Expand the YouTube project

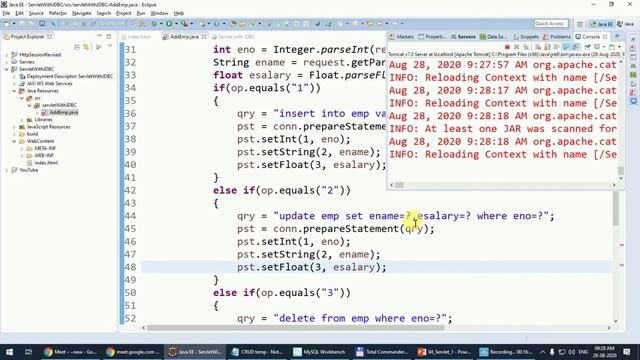click(7, 170)
